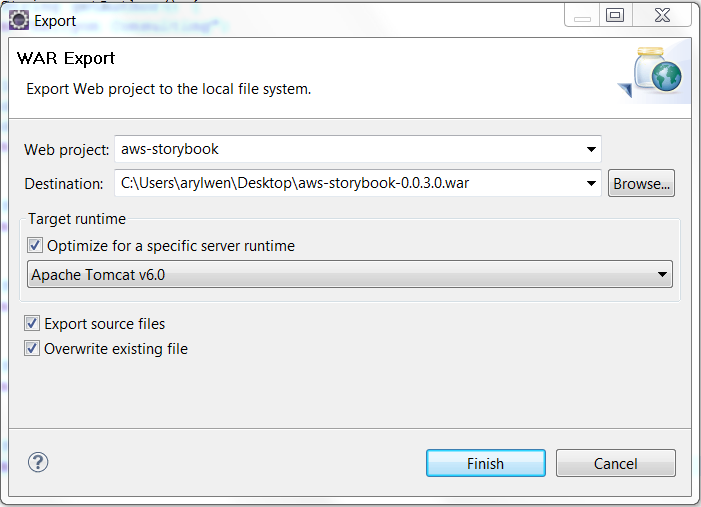Viewport: 701px width, 507px height.
Task: Cancel the WAR export dialog
Action: (615, 464)
